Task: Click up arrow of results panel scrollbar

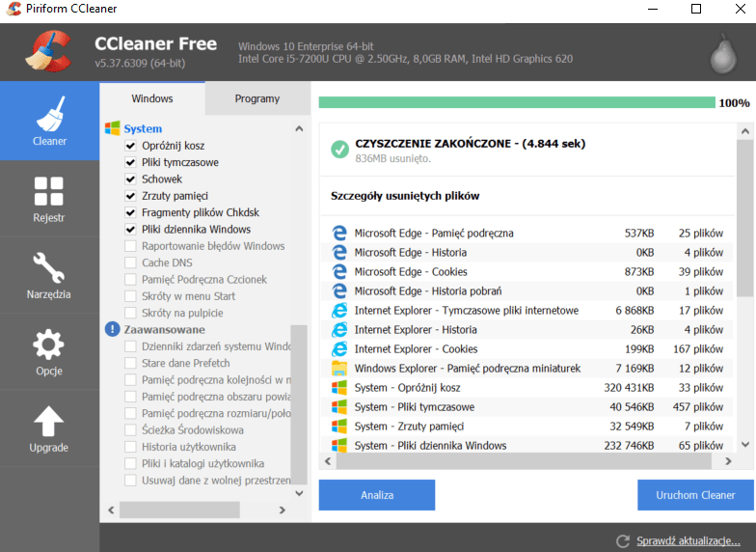Action: tap(744, 131)
